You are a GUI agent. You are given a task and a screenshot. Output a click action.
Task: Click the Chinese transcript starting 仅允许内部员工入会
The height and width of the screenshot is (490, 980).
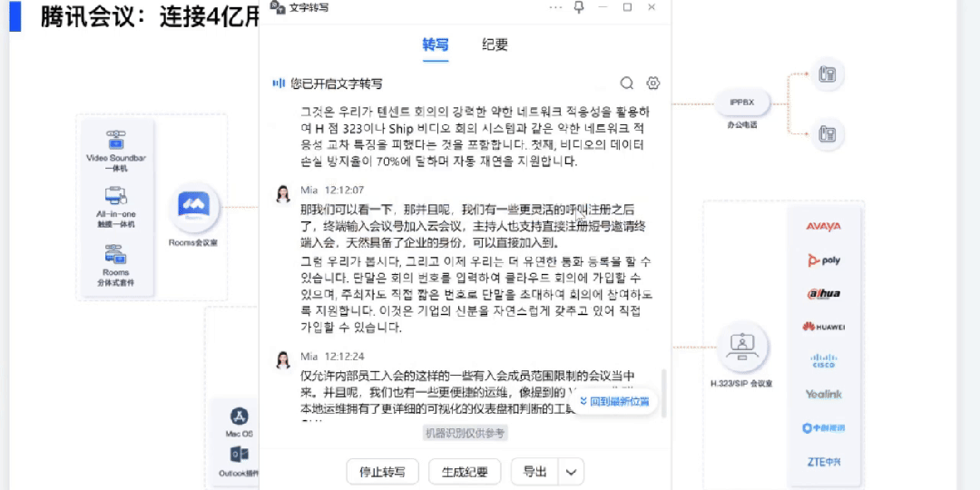469,393
